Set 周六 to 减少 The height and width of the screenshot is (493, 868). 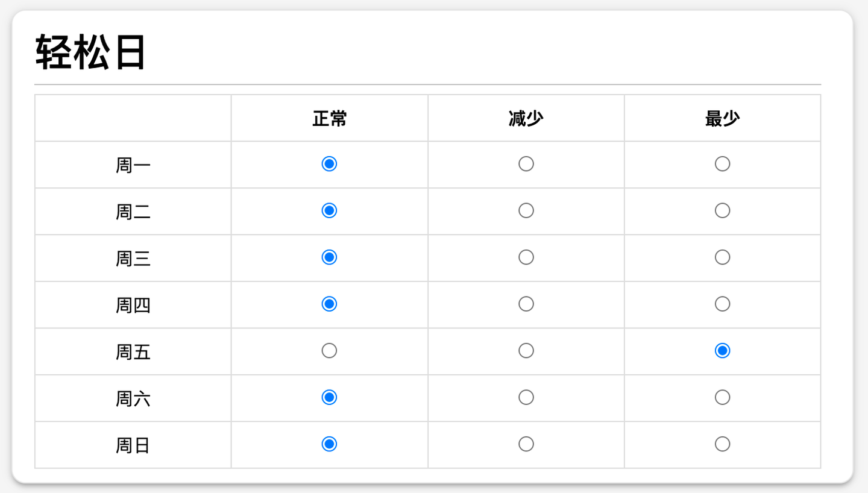pyautogui.click(x=526, y=397)
